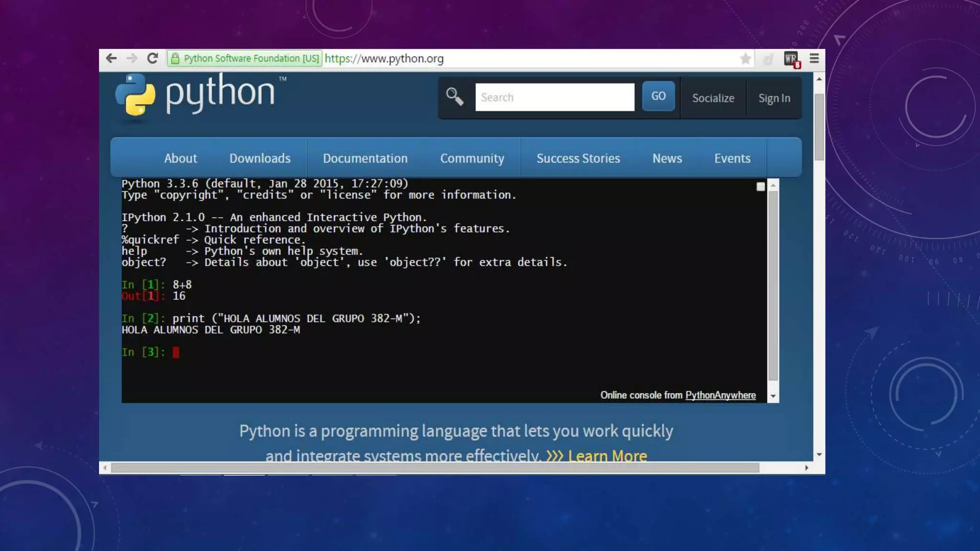Click the browser forward arrow
Screen dimensions: 980x551
tap(132, 58)
